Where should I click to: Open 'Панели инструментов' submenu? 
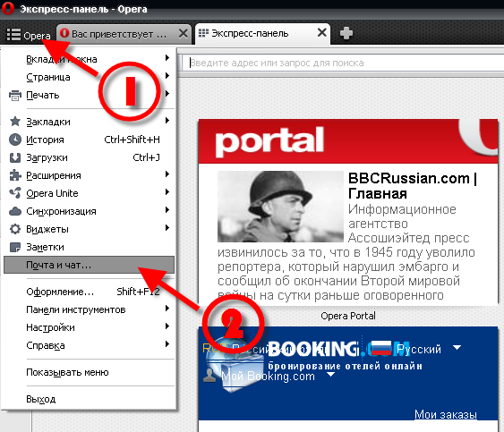90,310
